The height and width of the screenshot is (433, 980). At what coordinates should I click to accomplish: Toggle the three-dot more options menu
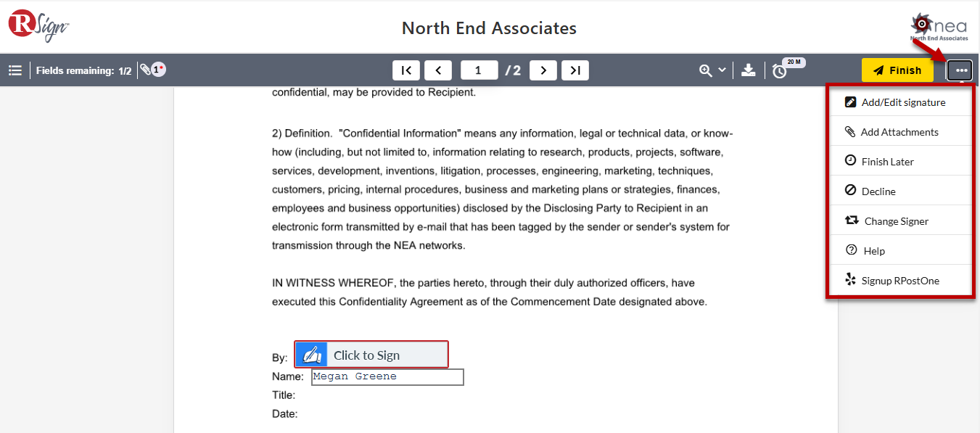[x=961, y=70]
